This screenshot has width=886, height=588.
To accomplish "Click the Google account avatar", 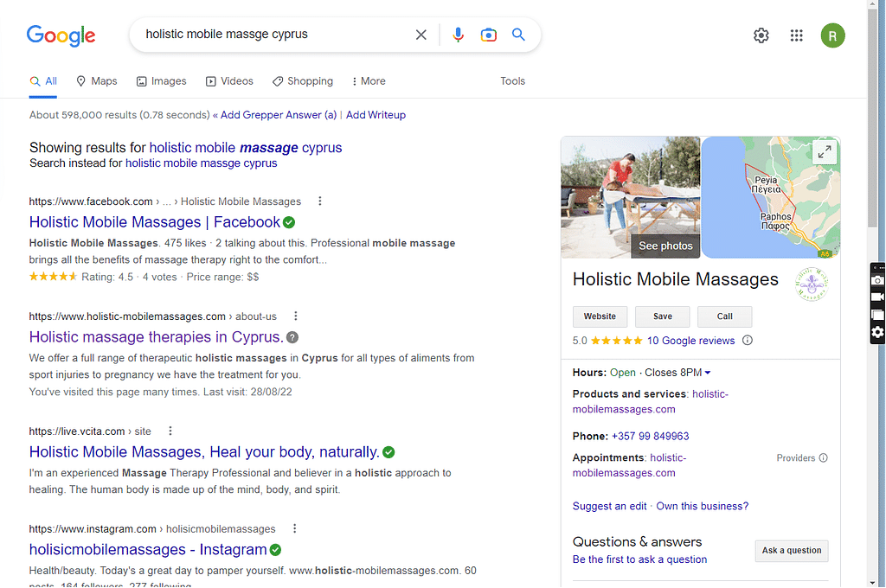I will 832,35.
